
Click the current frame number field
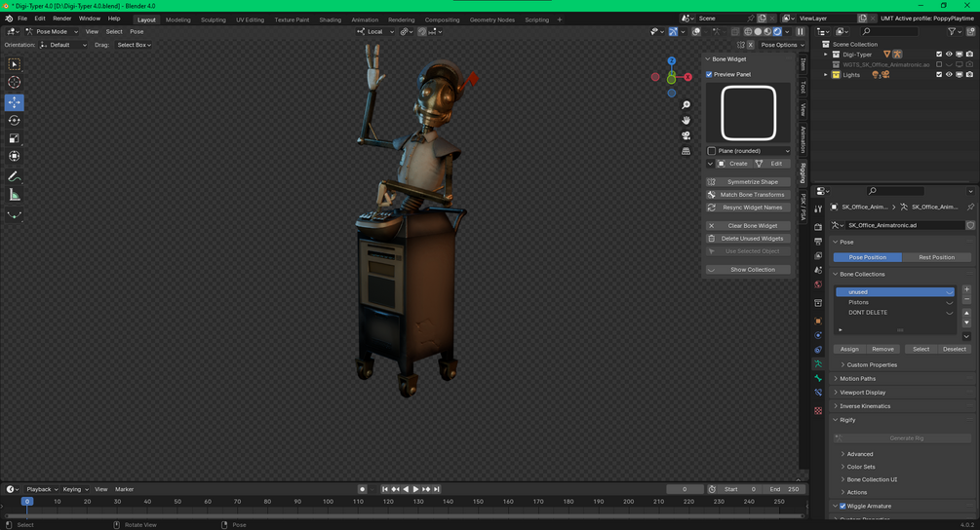pyautogui.click(x=685, y=489)
